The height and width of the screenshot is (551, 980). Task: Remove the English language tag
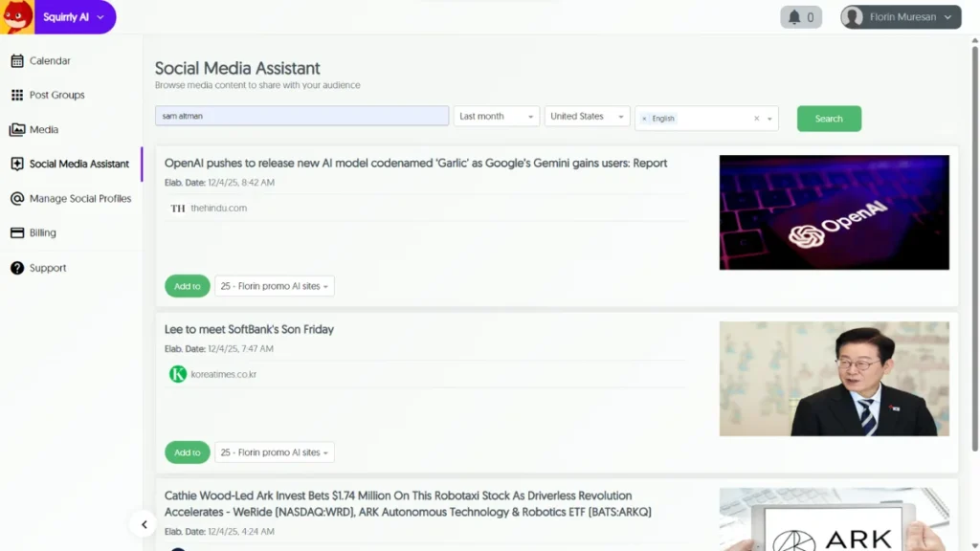click(x=644, y=119)
